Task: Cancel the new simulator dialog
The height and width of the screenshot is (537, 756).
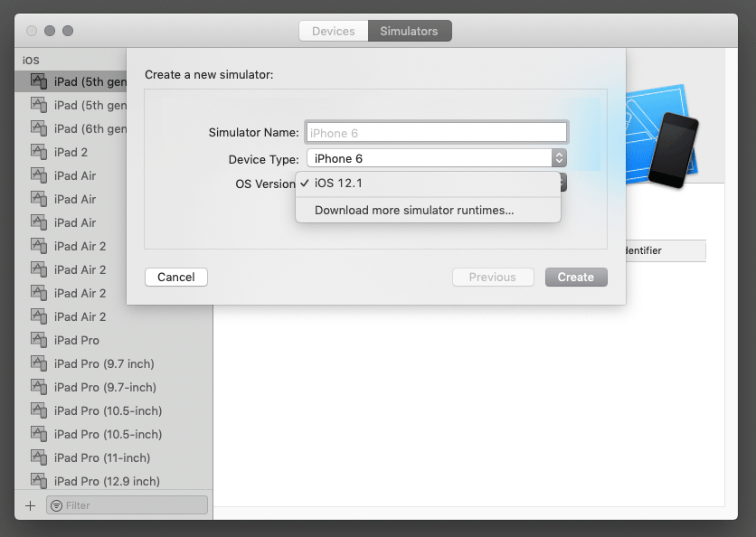Action: (176, 278)
